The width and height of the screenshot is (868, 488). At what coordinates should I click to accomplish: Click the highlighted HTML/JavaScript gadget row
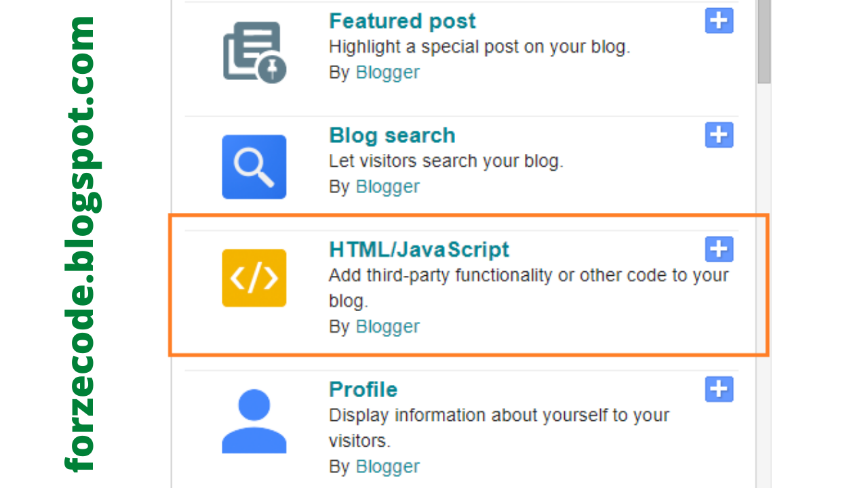(468, 285)
